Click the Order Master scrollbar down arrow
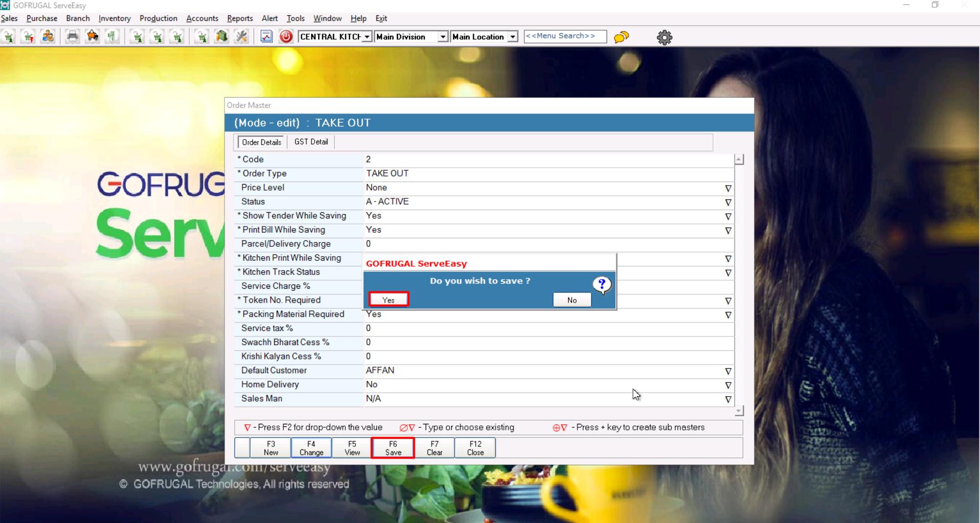This screenshot has height=523, width=980. coord(739,411)
